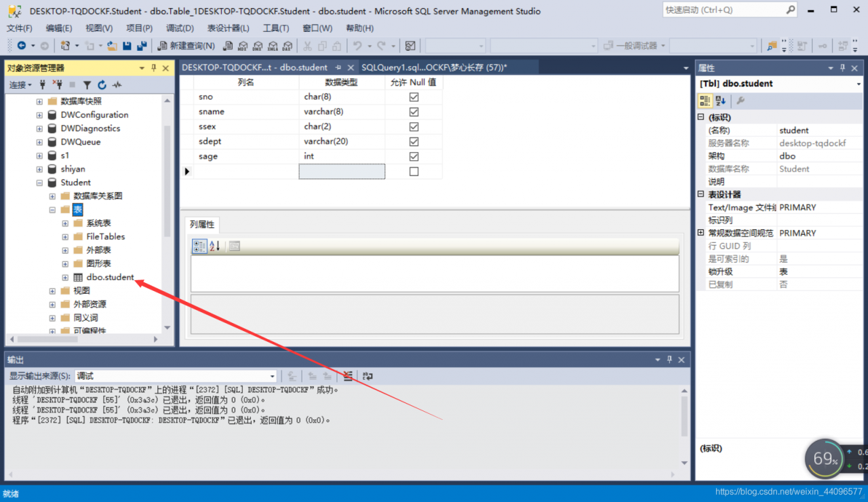Click the DAX query icon
This screenshot has width=868, height=502.
[287, 45]
